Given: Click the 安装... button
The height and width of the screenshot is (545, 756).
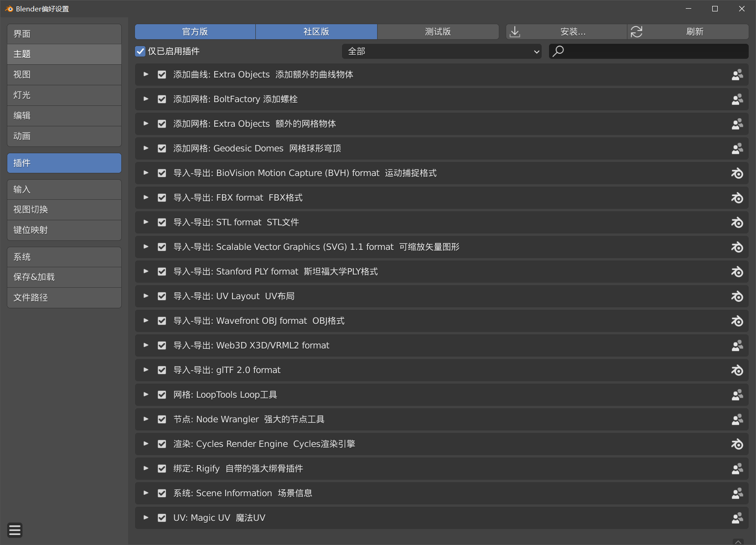Looking at the screenshot, I should pyautogui.click(x=567, y=31).
